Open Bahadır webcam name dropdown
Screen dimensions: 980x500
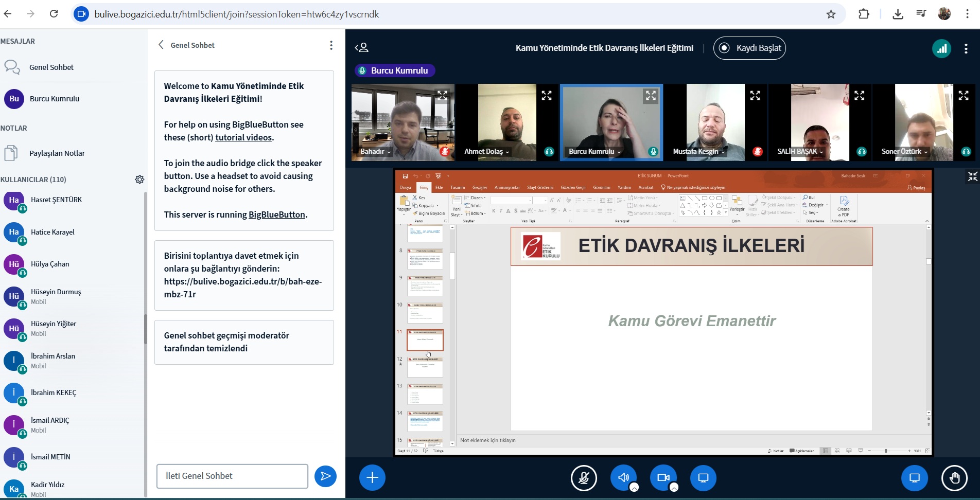[x=376, y=152]
